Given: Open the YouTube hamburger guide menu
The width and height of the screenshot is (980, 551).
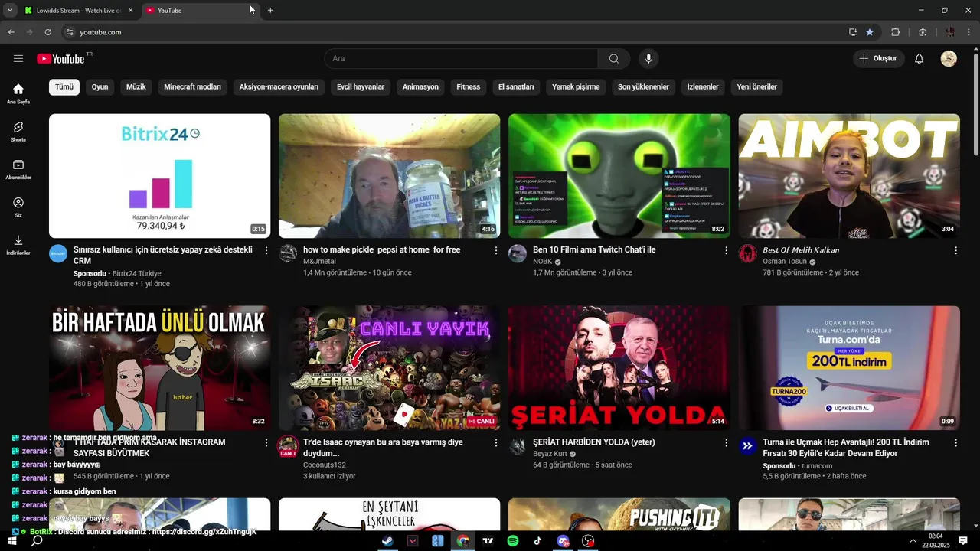Looking at the screenshot, I should (x=18, y=58).
